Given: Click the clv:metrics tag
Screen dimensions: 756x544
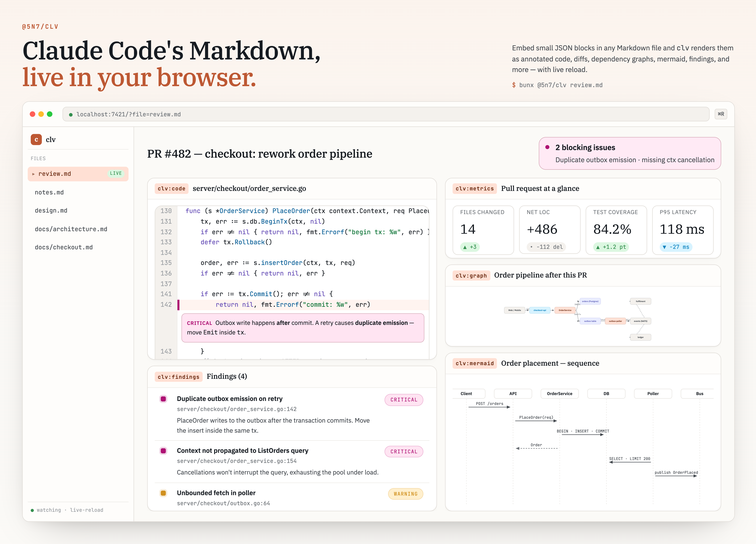Looking at the screenshot, I should 475,189.
